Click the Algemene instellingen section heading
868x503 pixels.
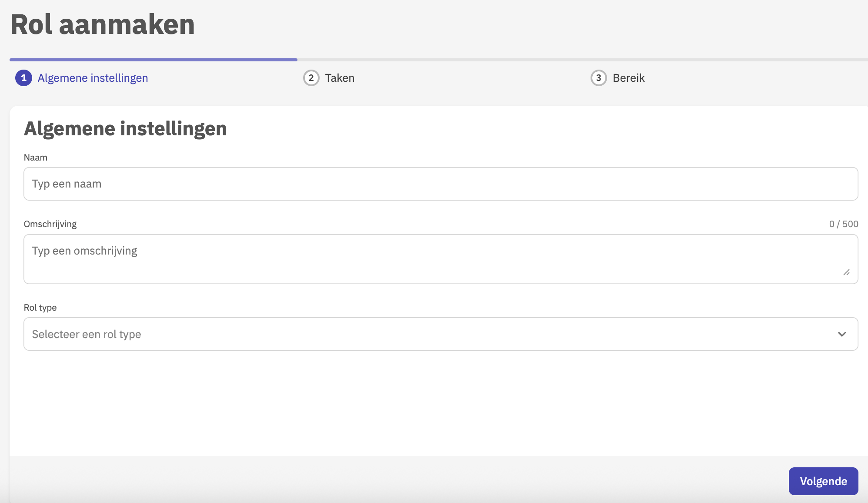coord(125,129)
